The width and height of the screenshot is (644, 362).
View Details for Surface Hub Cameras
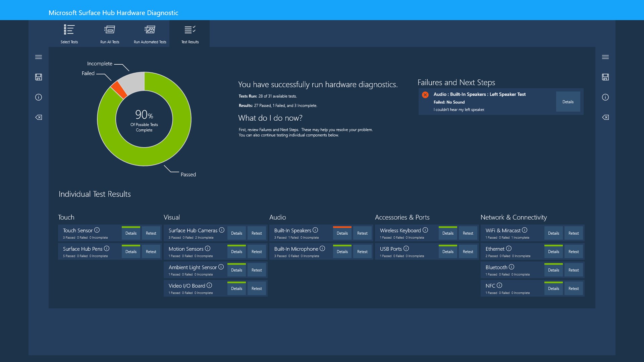(236, 233)
